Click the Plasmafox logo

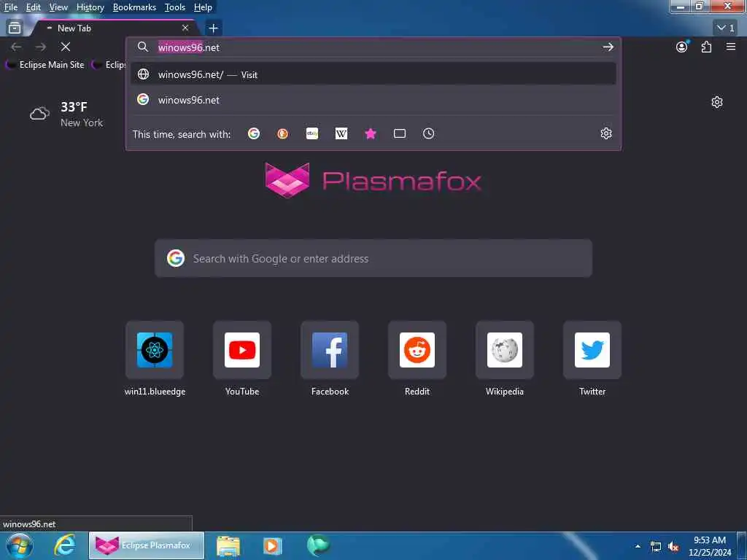(373, 181)
